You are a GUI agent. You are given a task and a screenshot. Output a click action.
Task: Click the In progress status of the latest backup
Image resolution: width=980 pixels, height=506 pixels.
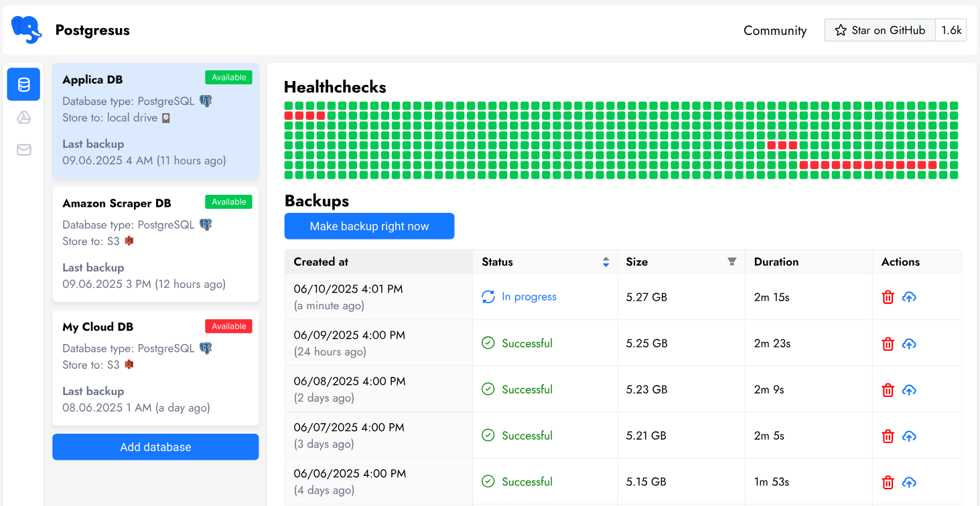point(529,297)
